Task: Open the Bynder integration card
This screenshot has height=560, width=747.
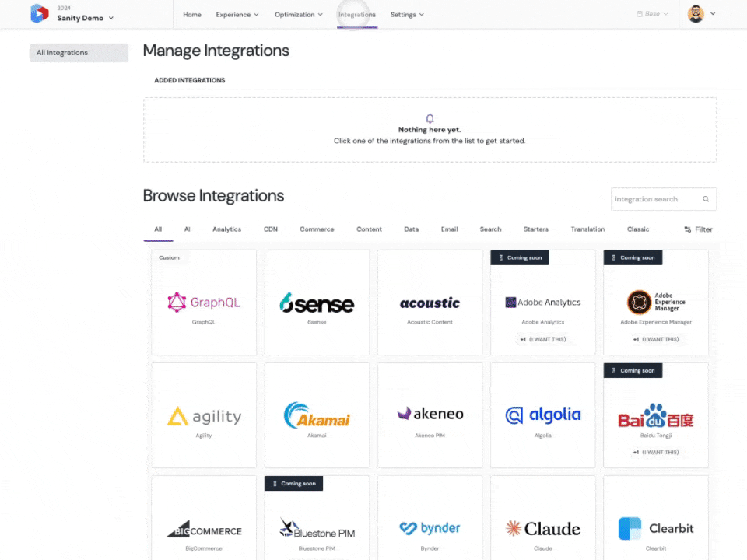Action: click(x=430, y=518)
